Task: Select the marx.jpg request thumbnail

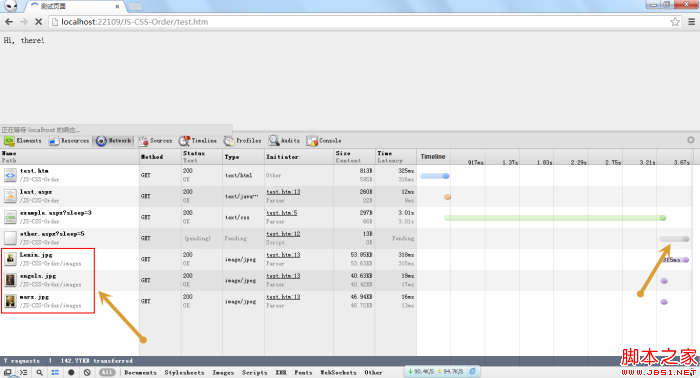Action: coord(10,301)
